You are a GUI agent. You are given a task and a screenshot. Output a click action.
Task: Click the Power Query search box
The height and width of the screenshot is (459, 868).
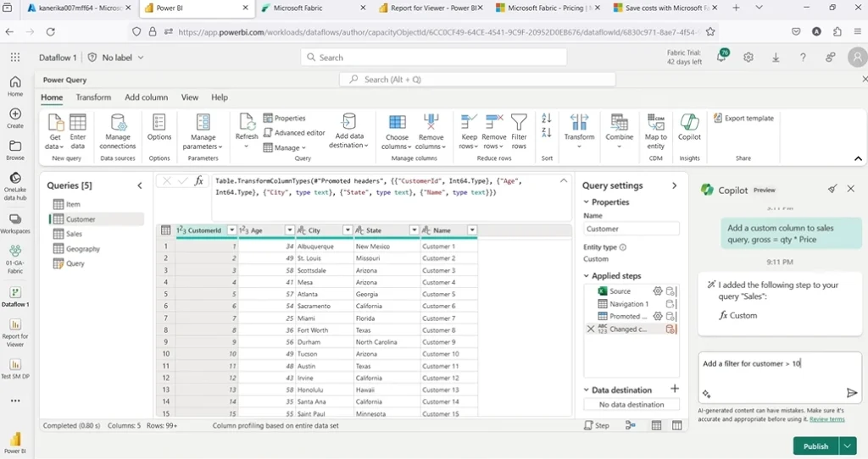click(477, 80)
